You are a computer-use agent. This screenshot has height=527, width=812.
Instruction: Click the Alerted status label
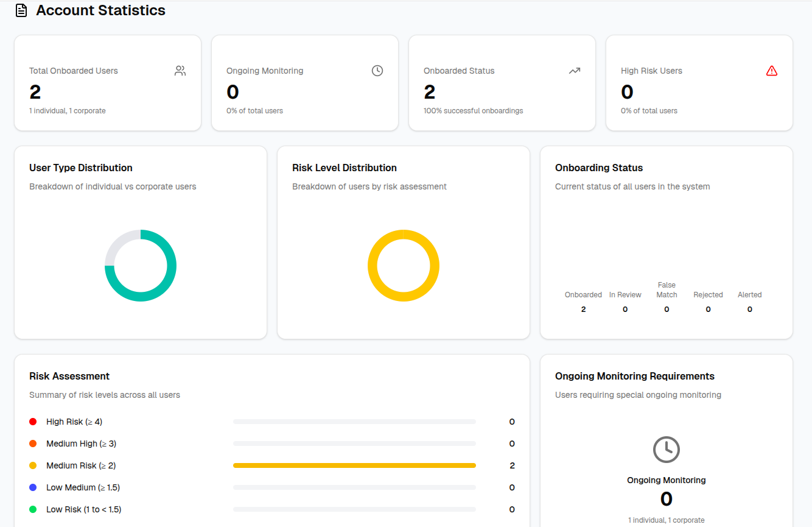(749, 295)
